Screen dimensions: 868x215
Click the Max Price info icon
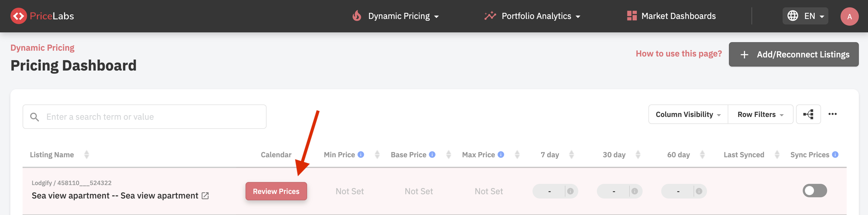click(501, 155)
